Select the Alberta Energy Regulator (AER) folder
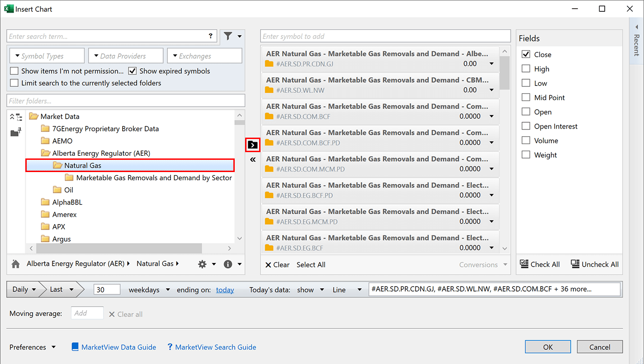The image size is (644, 364). [101, 153]
